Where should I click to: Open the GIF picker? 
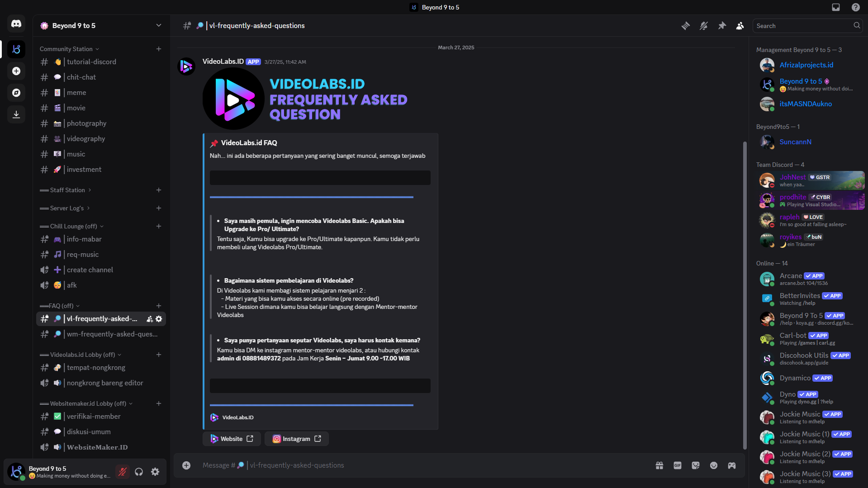pyautogui.click(x=678, y=465)
